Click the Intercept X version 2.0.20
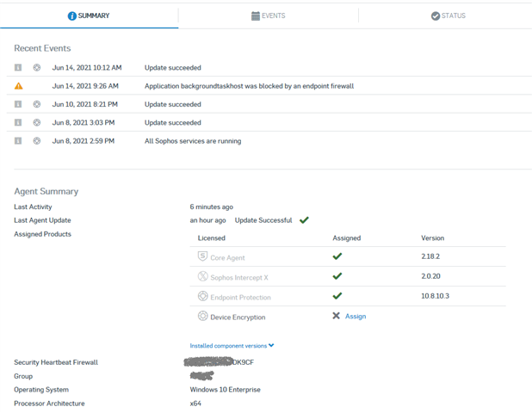532x413 pixels. pyautogui.click(x=430, y=276)
